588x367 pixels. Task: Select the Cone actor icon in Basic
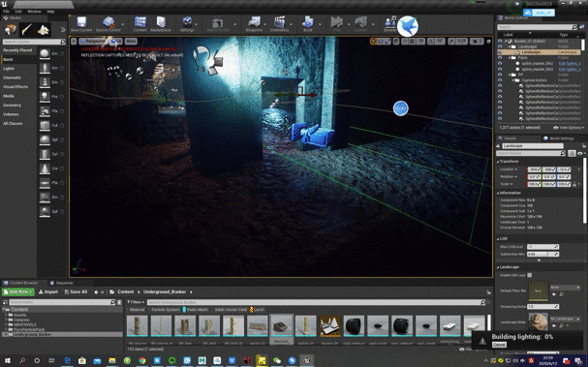(45, 168)
